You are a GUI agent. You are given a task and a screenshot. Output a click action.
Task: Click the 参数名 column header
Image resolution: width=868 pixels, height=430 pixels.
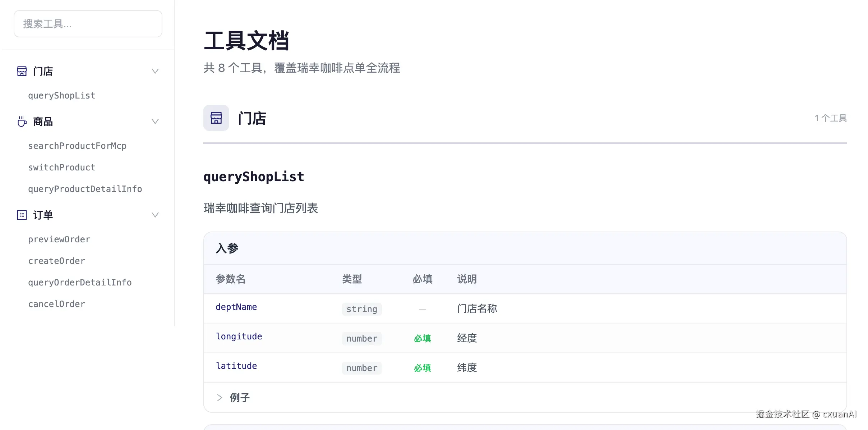coord(231,279)
